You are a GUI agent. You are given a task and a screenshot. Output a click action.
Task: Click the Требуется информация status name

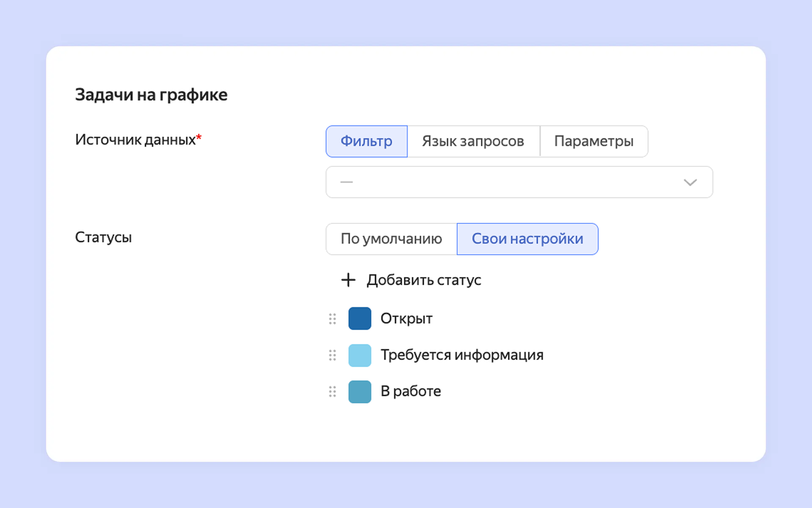pos(462,355)
